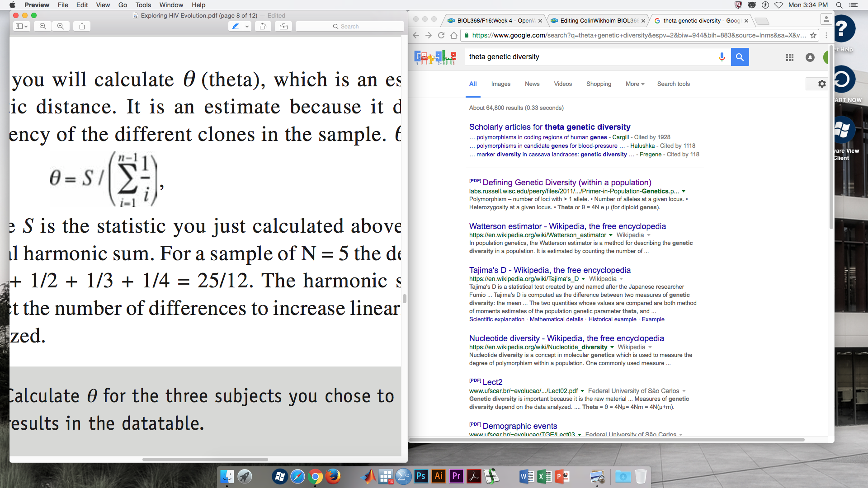This screenshot has height=488, width=868.
Task: Click the blue Google search button
Action: 740,57
